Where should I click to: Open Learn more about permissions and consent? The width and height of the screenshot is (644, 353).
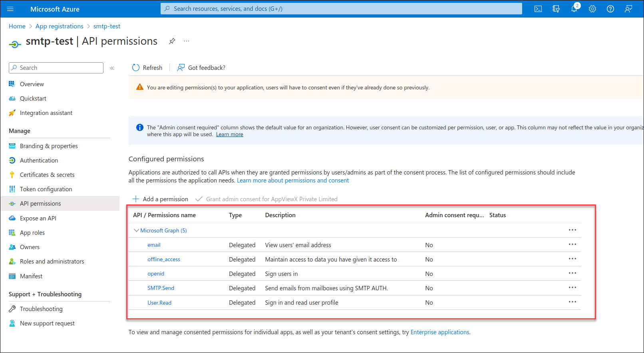coord(293,180)
